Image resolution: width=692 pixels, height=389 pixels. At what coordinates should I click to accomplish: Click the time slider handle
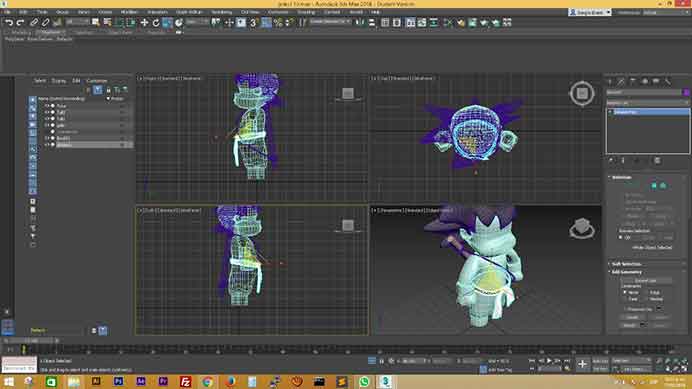[x=31, y=341]
